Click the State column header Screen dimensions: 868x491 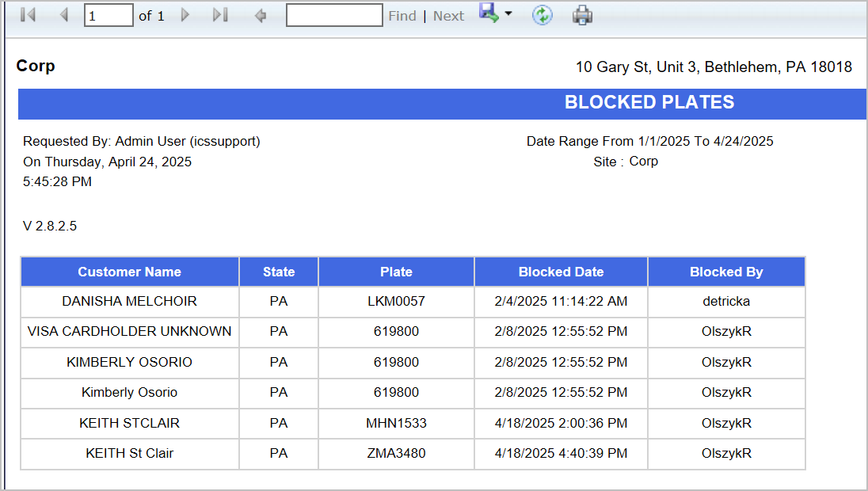(279, 272)
